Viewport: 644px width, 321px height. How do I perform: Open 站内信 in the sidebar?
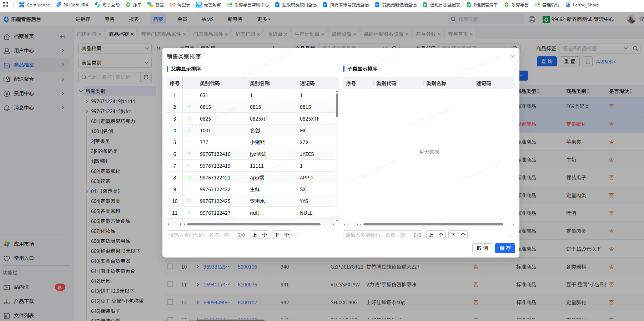[21, 287]
